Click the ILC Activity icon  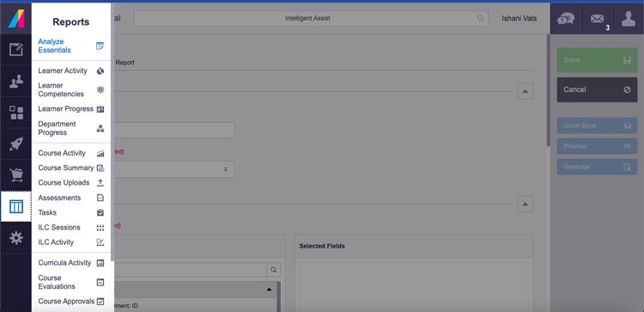[100, 242]
